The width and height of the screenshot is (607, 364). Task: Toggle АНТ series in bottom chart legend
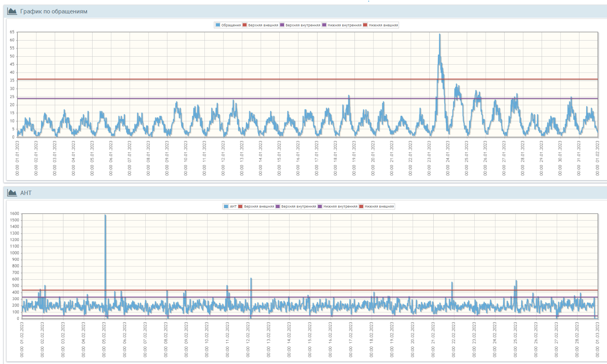point(230,206)
